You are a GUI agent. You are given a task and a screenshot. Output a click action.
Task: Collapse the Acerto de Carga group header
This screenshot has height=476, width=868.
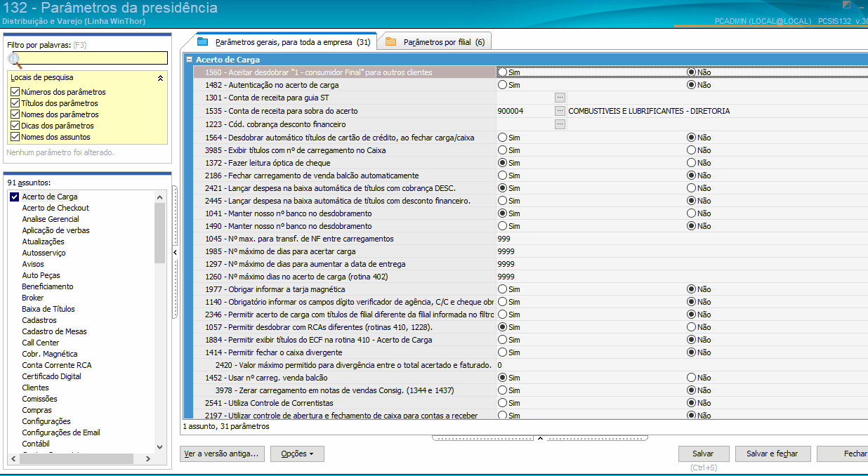tap(189, 60)
